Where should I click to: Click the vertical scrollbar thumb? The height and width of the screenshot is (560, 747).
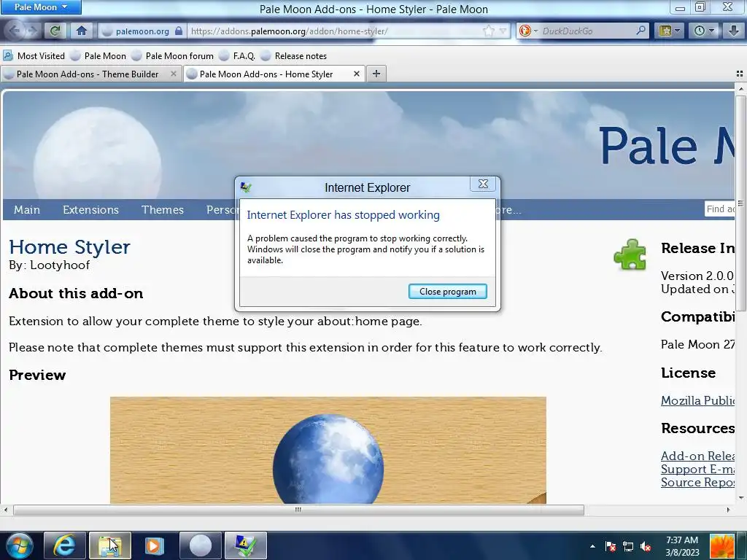click(x=740, y=203)
